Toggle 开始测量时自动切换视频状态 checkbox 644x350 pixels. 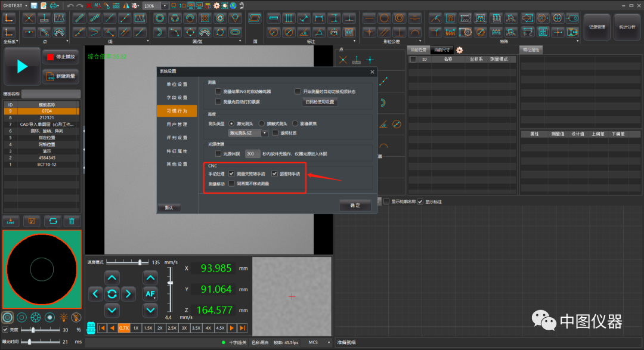pyautogui.click(x=298, y=91)
